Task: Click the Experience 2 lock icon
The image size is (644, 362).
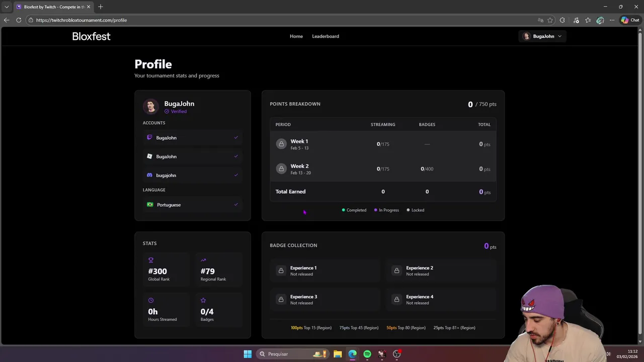Action: point(396,270)
